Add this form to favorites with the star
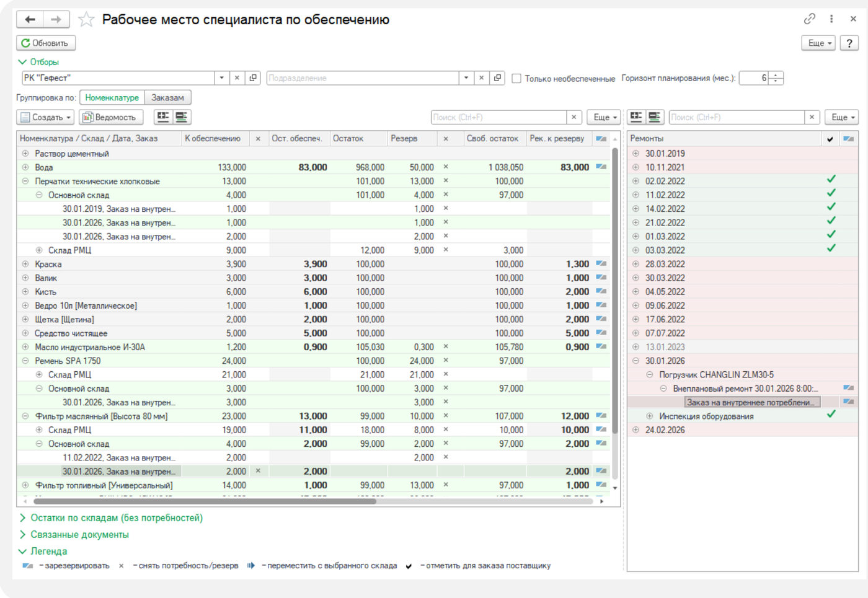868x598 pixels. (86, 20)
